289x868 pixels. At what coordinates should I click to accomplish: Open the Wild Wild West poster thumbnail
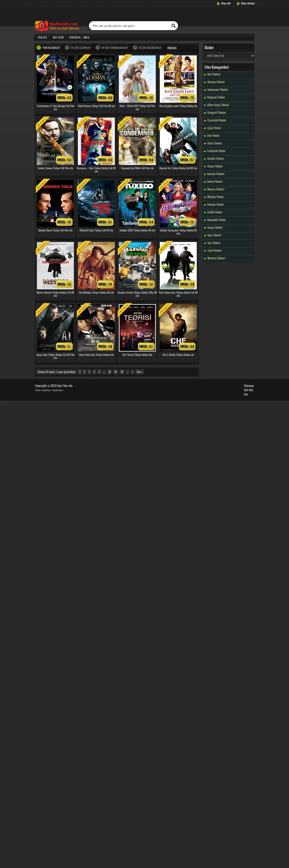96,328
